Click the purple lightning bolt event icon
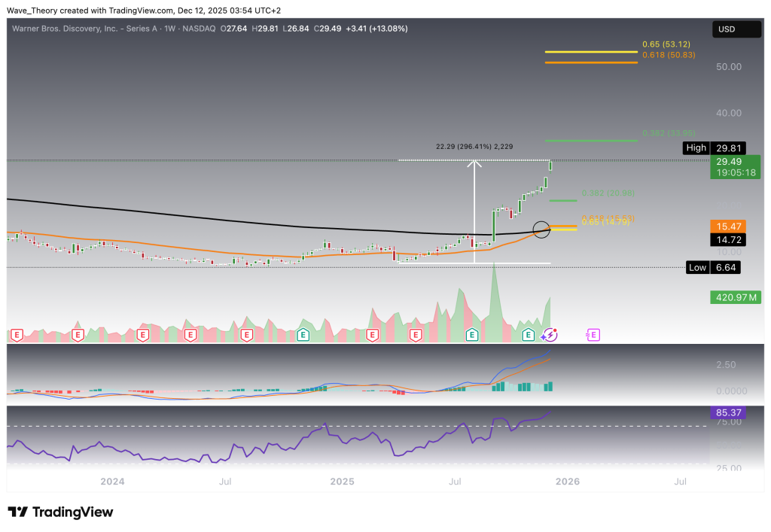The image size is (771, 532). (x=550, y=333)
